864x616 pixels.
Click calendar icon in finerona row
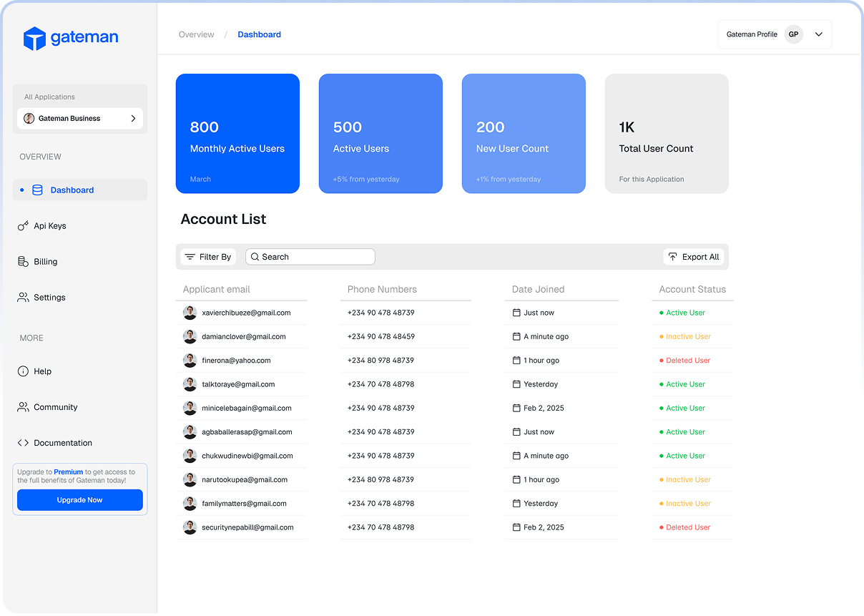(x=516, y=361)
